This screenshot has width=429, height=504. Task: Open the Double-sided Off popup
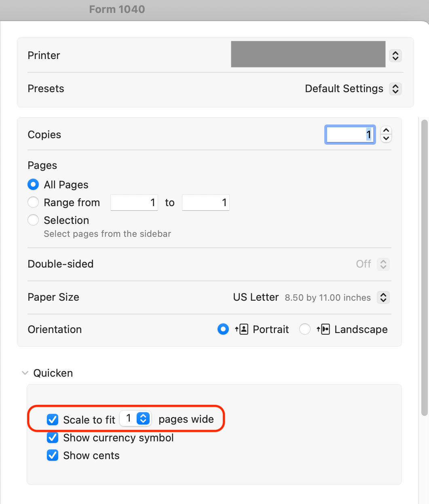point(383,264)
